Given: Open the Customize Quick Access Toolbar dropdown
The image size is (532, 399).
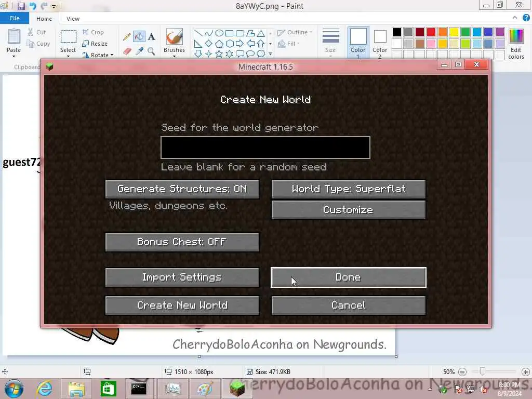Looking at the screenshot, I should (54, 6).
